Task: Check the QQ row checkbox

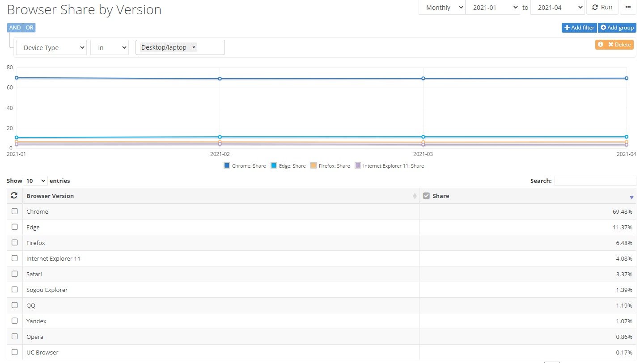Action: coord(15,305)
